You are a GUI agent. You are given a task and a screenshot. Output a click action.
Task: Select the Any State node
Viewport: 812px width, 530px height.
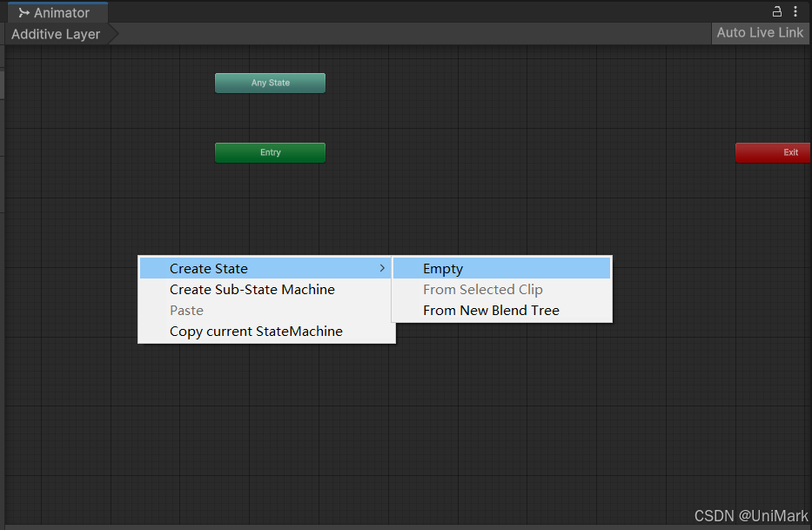(271, 83)
